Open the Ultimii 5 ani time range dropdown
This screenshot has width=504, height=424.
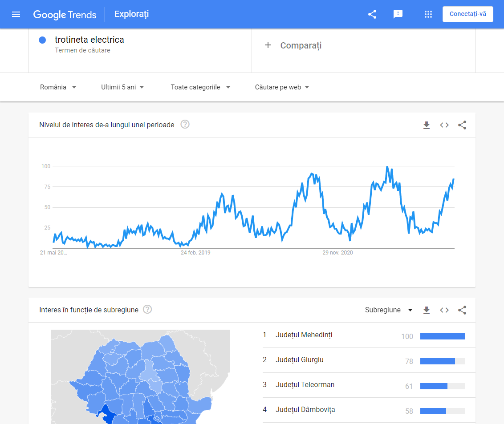click(122, 87)
